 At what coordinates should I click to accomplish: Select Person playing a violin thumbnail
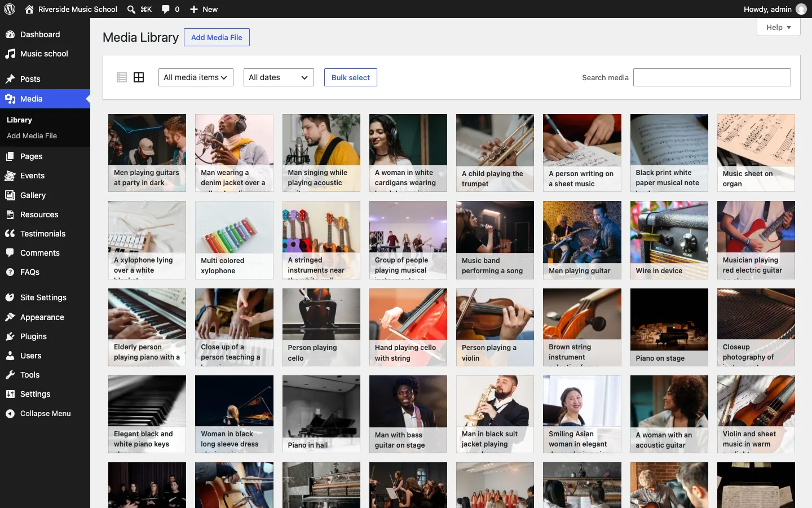tap(495, 327)
